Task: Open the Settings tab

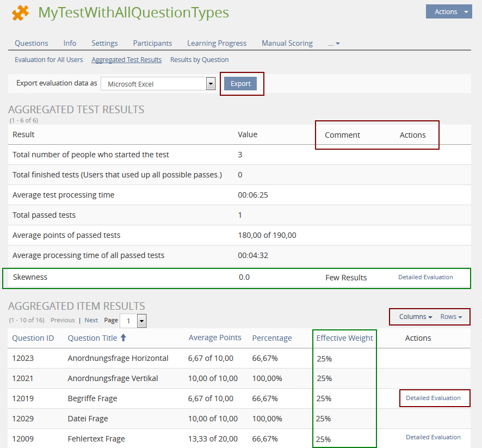Action: (x=104, y=44)
